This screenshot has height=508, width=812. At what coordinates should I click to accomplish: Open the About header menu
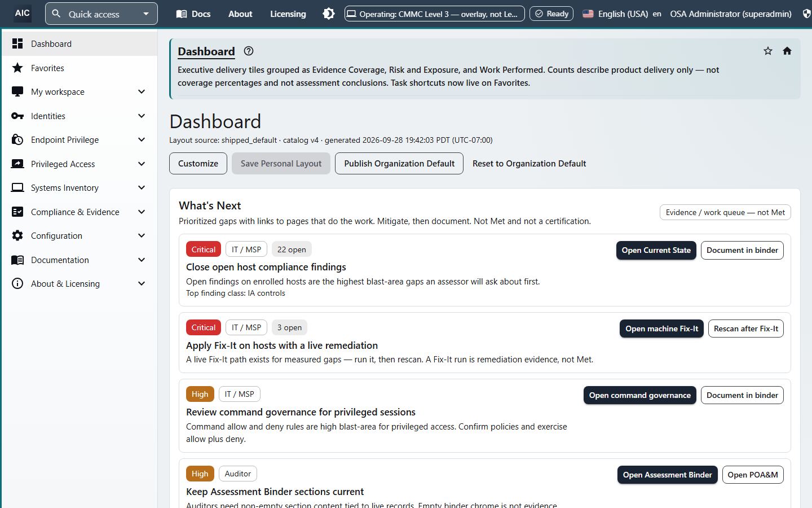tap(240, 14)
